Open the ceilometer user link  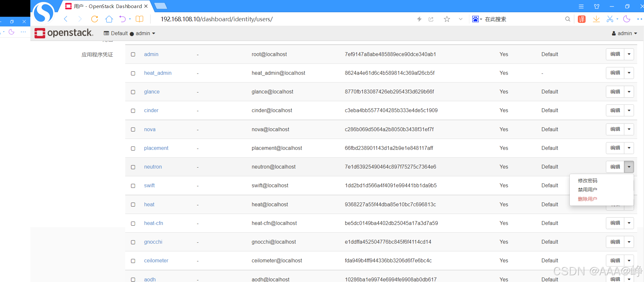pyautogui.click(x=156, y=260)
